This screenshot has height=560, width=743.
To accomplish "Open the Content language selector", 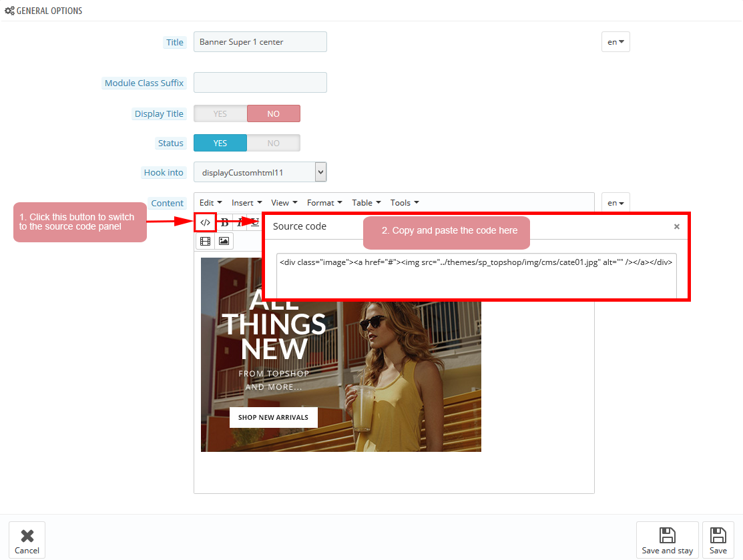I will [x=615, y=203].
